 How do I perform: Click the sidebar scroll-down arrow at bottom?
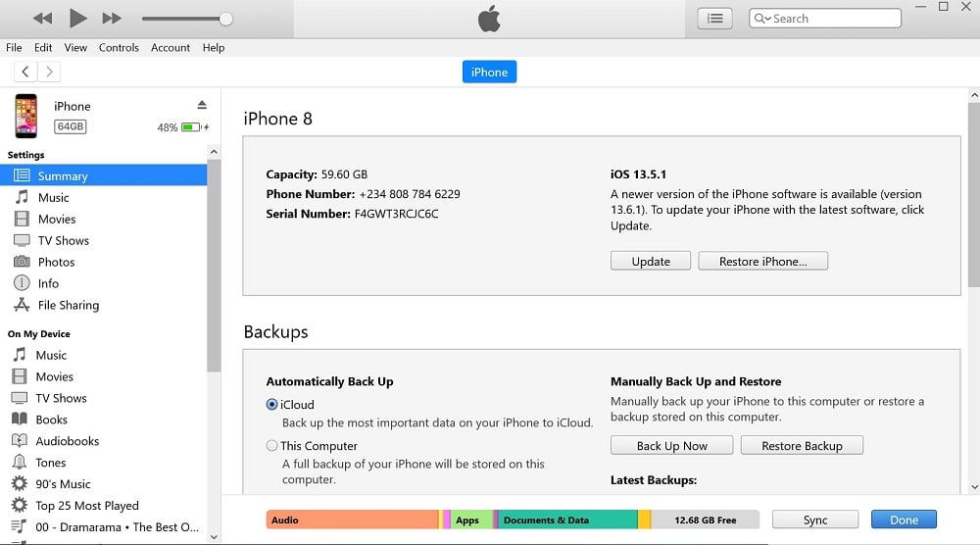(x=214, y=537)
